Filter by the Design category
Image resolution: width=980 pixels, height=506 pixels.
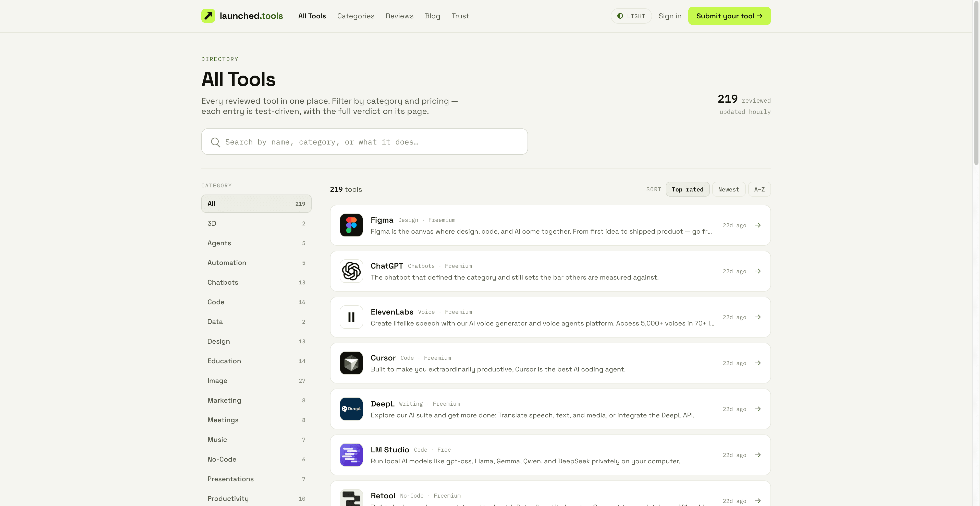tap(256, 341)
